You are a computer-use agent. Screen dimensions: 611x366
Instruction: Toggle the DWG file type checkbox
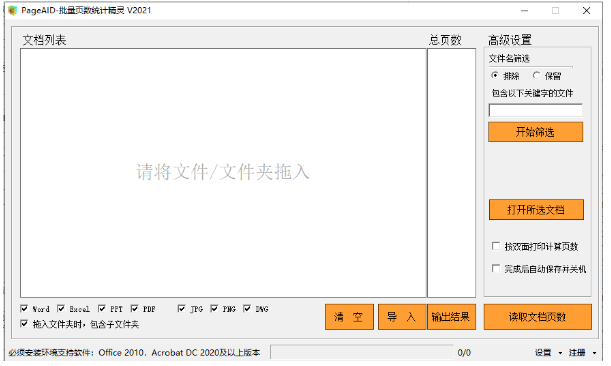pos(247,309)
